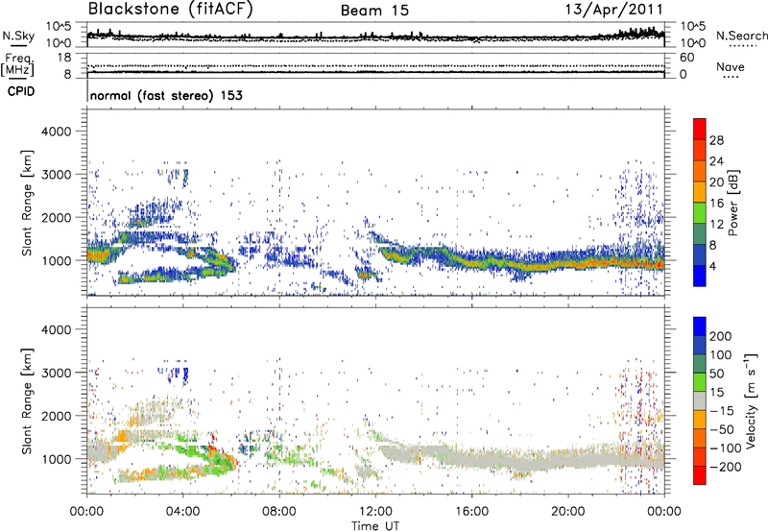Click the Slant Range label of the velocity panel
This screenshot has width=768, height=532.
(x=27, y=401)
